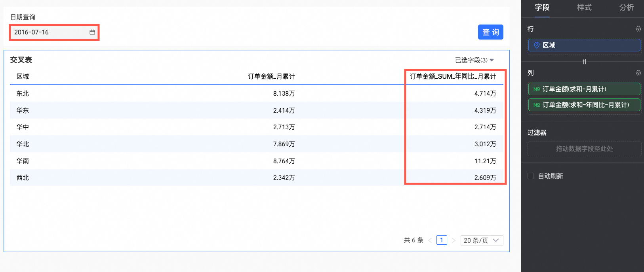Click the 订单金额_月累计 column header

(271, 76)
